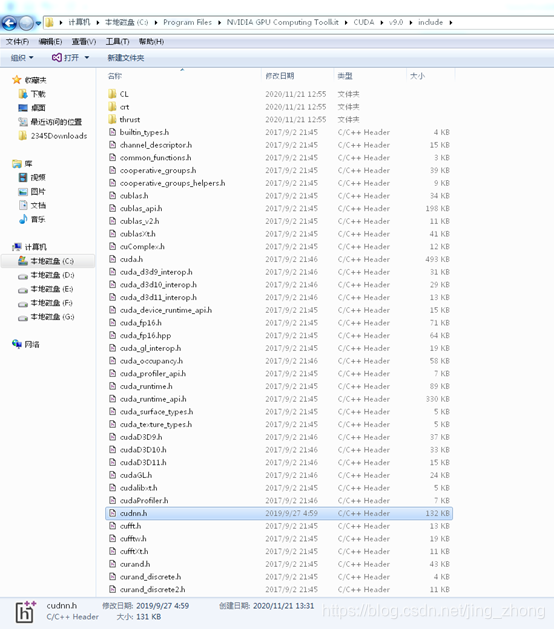Click the Back navigation arrow button
Viewport: 554px width, 629px height.
tap(9, 23)
